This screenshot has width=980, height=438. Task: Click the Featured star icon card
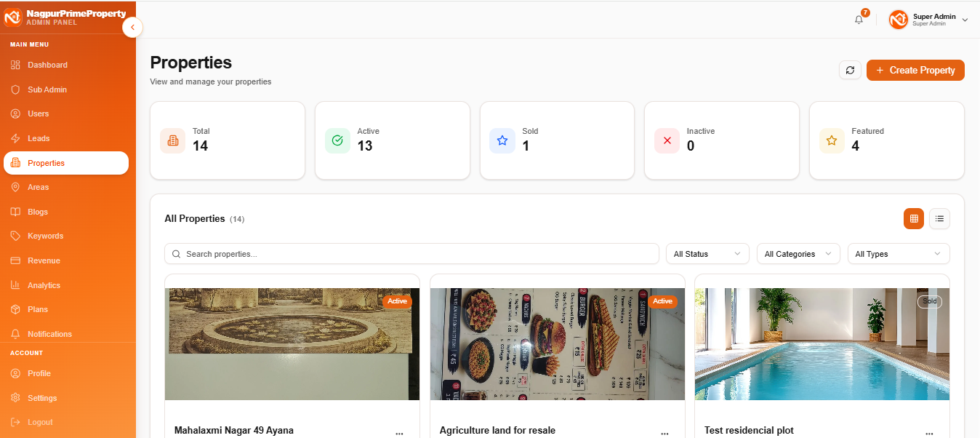click(832, 140)
